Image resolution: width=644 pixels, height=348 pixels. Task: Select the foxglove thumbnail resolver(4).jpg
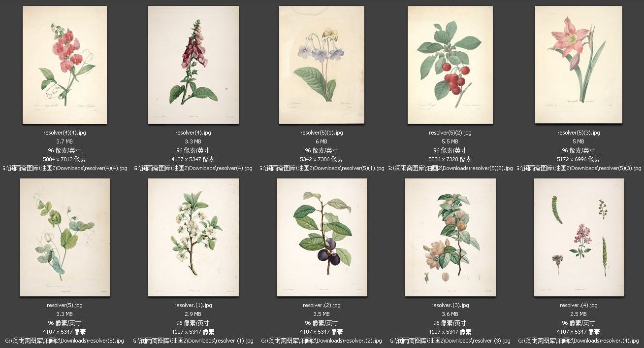[x=193, y=65]
